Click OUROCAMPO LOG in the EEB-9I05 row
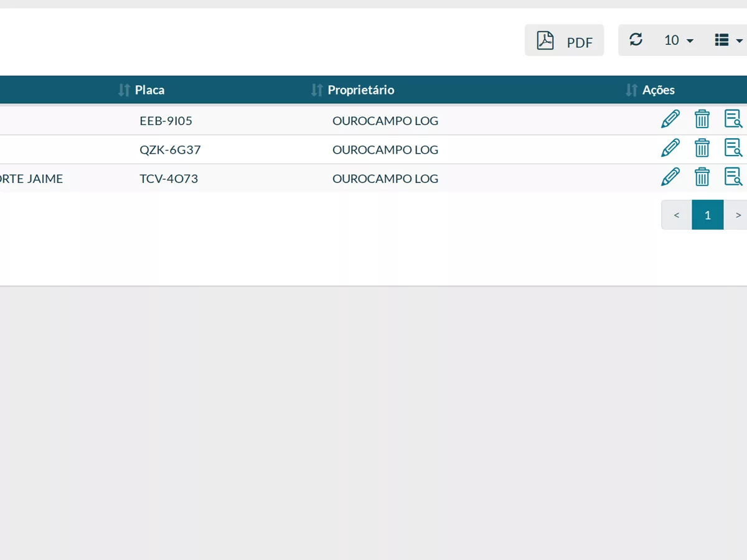The width and height of the screenshot is (747, 560). [385, 121]
